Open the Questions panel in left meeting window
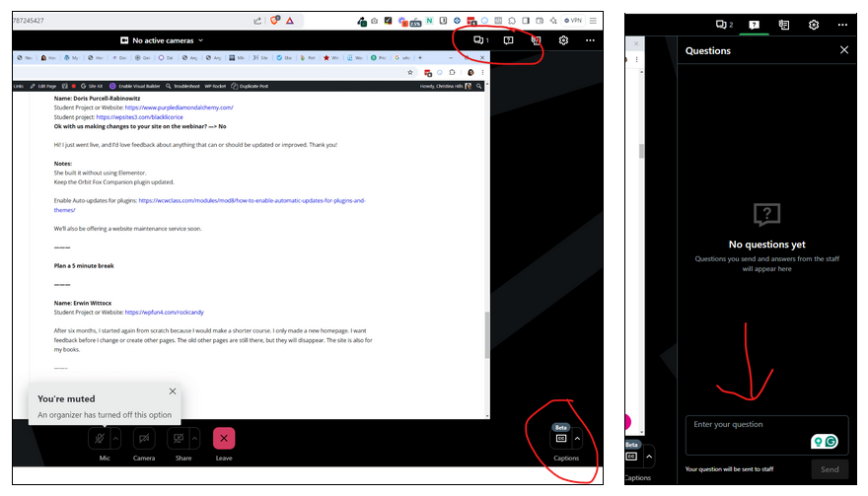Viewport: 868px width, 496px height. [508, 40]
